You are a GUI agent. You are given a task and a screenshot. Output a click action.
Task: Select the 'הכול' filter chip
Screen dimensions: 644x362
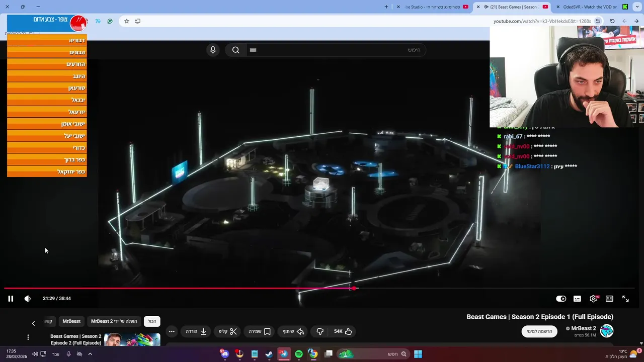pyautogui.click(x=152, y=321)
